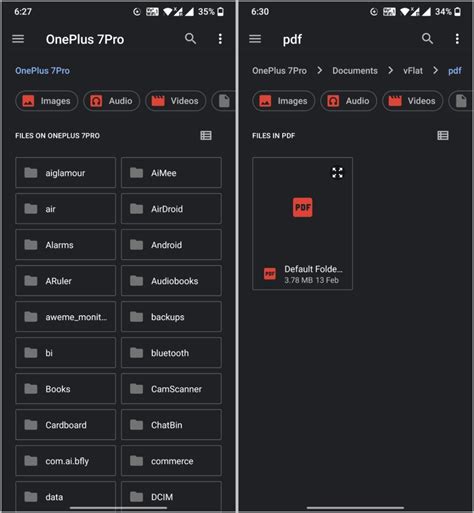
Task: Switch list view in OnePlus 7Pro screen
Action: pos(206,135)
